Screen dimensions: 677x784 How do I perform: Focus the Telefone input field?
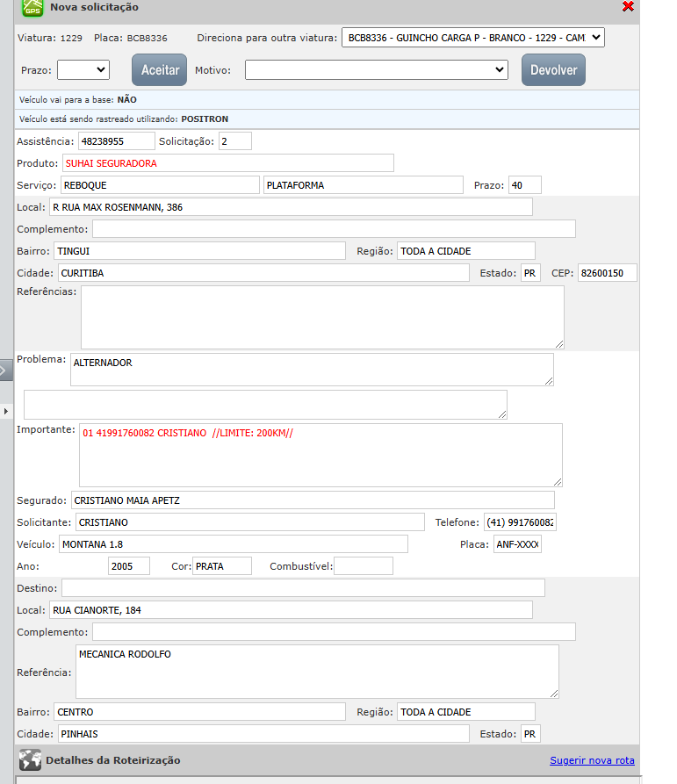[520, 522]
